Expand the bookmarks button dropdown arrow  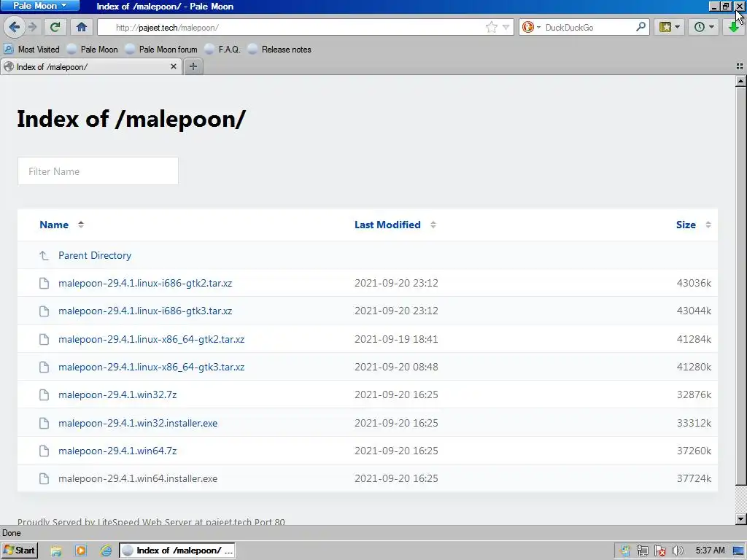(x=678, y=27)
